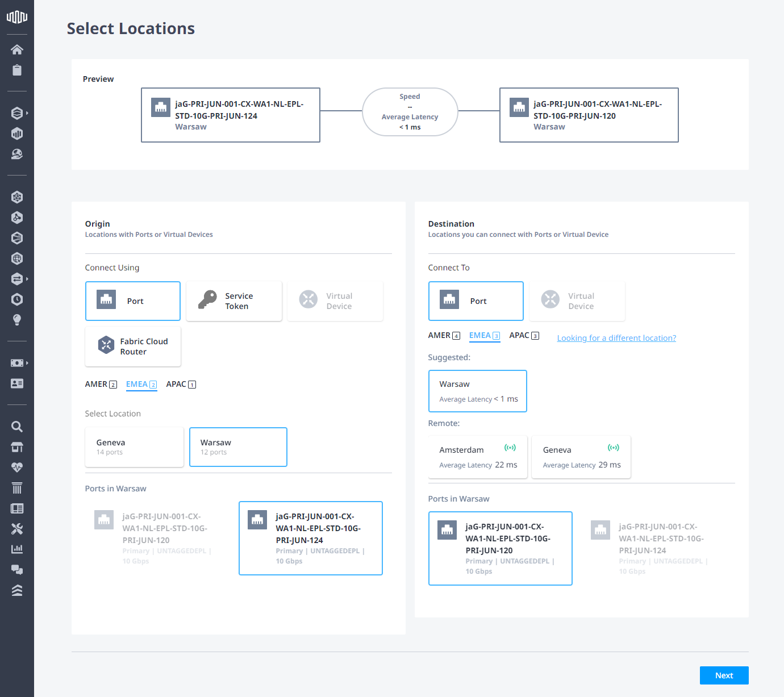This screenshot has height=697, width=784.
Task: Click the Next button
Action: (724, 675)
